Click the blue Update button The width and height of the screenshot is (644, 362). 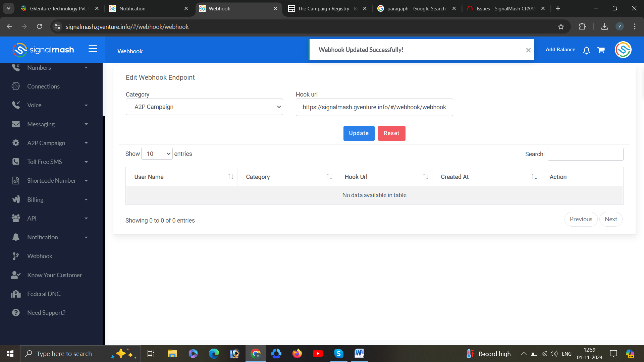point(359,133)
